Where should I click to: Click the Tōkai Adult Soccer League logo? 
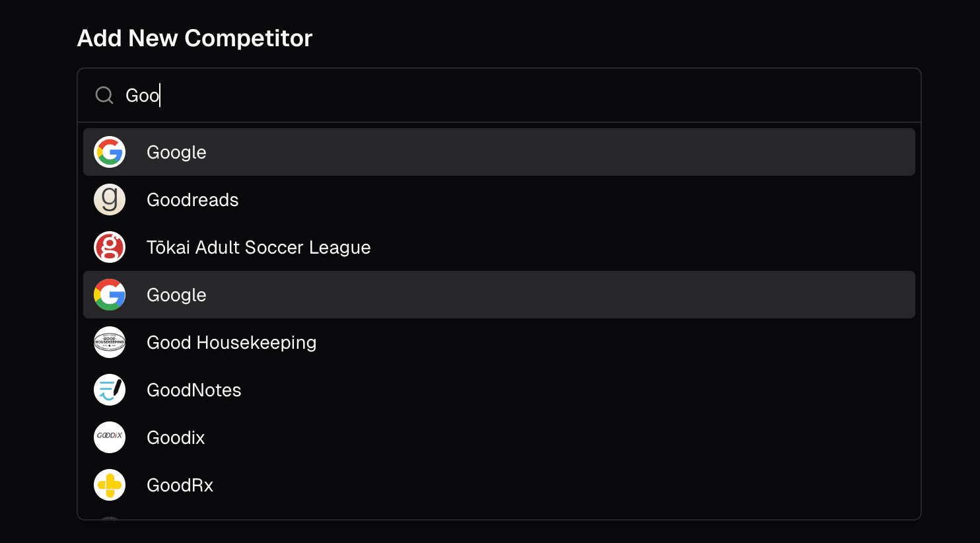(x=110, y=247)
